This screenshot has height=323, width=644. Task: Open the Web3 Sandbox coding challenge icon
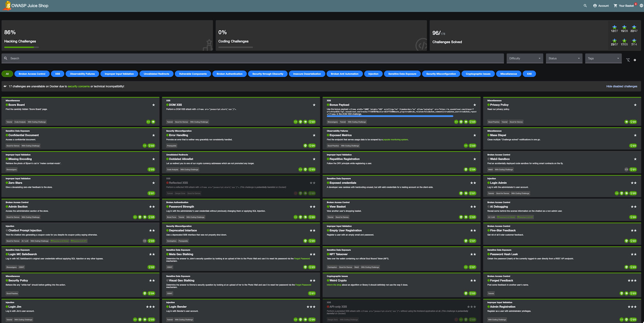coord(626,170)
